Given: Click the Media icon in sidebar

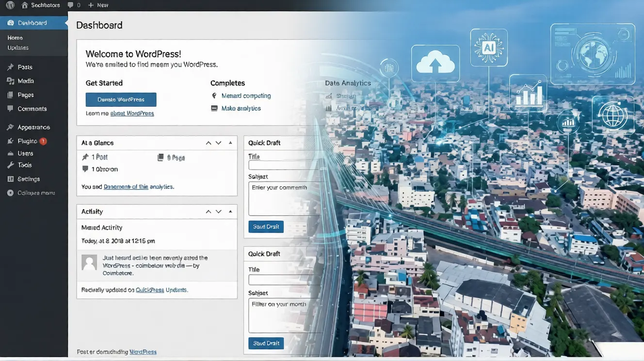Looking at the screenshot, I should [10, 81].
